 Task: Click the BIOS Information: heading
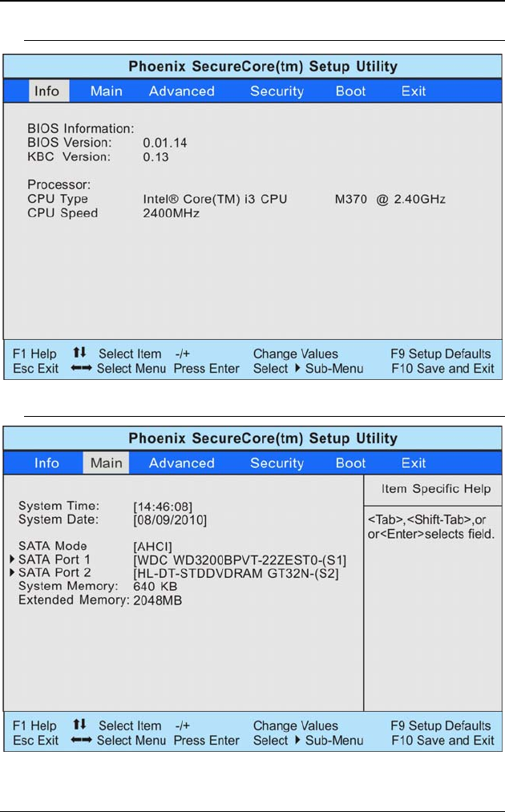81,128
